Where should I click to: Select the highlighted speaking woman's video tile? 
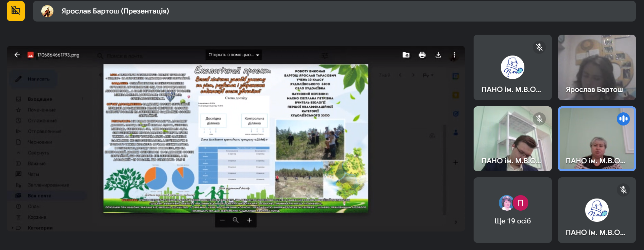597,139
